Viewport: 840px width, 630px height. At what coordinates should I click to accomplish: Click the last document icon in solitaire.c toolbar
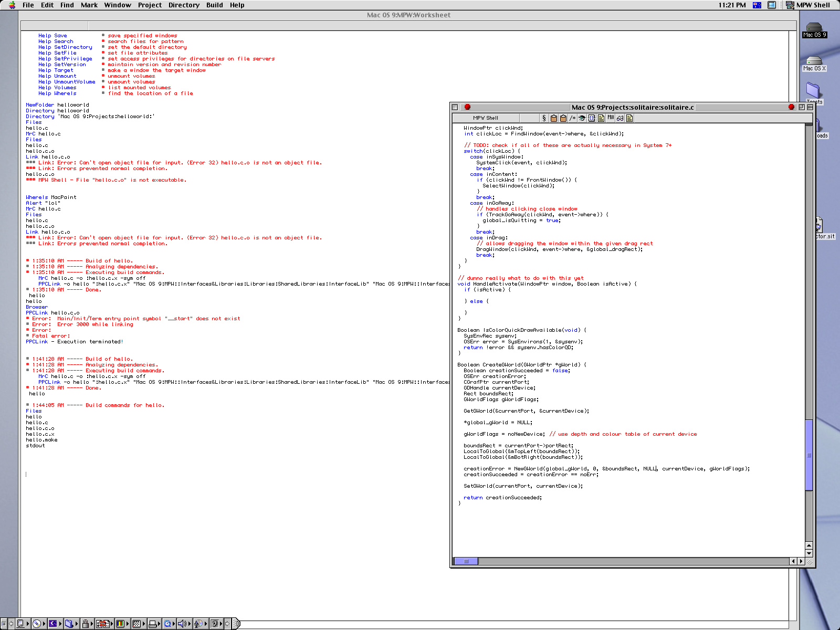tap(629, 118)
